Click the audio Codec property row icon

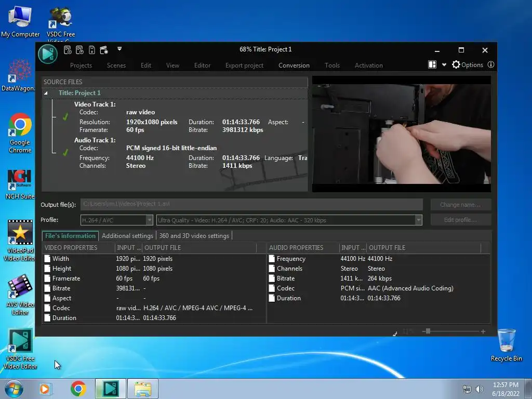[x=272, y=288]
